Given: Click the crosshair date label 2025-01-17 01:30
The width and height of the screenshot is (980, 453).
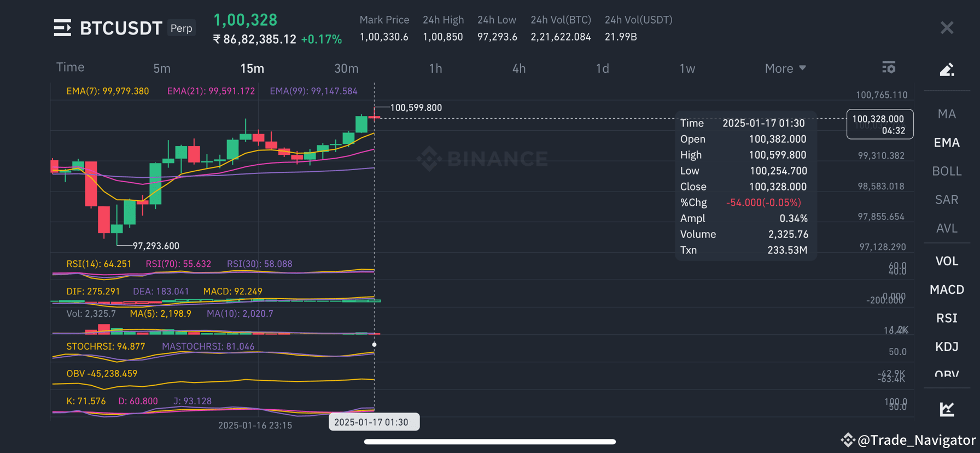Looking at the screenshot, I should point(374,422).
